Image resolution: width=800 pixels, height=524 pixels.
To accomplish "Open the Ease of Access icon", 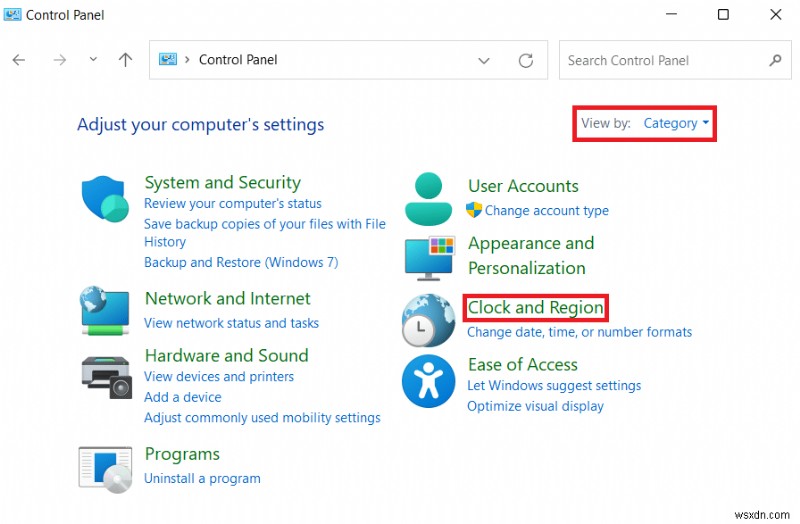I will pyautogui.click(x=428, y=382).
